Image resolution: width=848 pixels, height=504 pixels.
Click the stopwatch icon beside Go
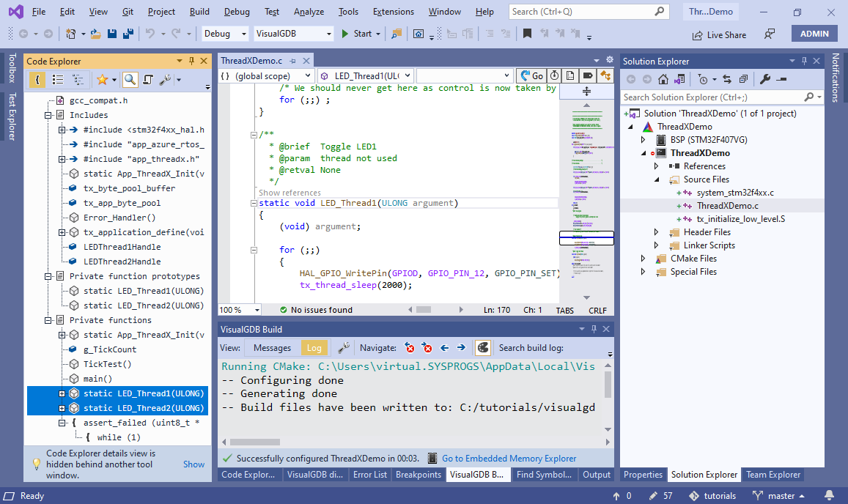click(x=554, y=75)
